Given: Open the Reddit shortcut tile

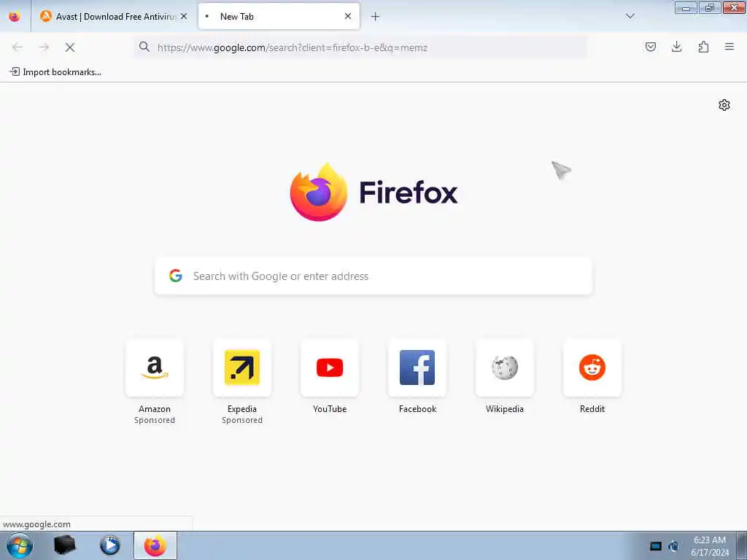Looking at the screenshot, I should [592, 367].
